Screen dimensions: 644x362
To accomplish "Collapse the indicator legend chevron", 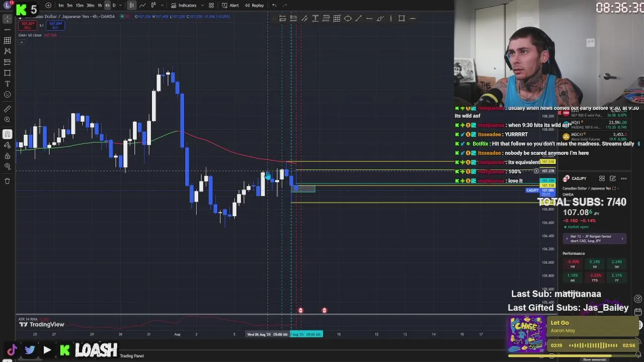I will click(22, 42).
